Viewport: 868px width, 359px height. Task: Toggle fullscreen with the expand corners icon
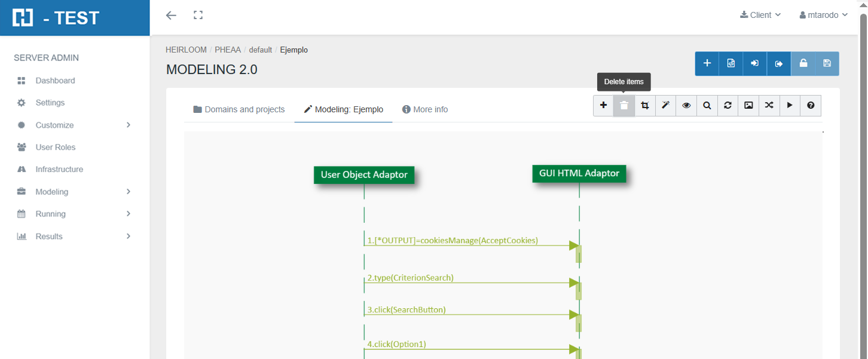[x=198, y=15]
